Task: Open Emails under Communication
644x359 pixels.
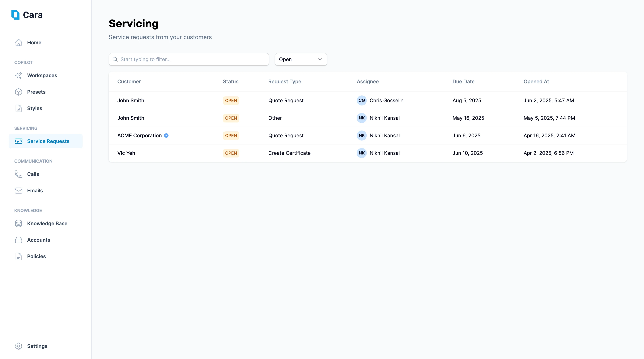Action: (x=45, y=191)
